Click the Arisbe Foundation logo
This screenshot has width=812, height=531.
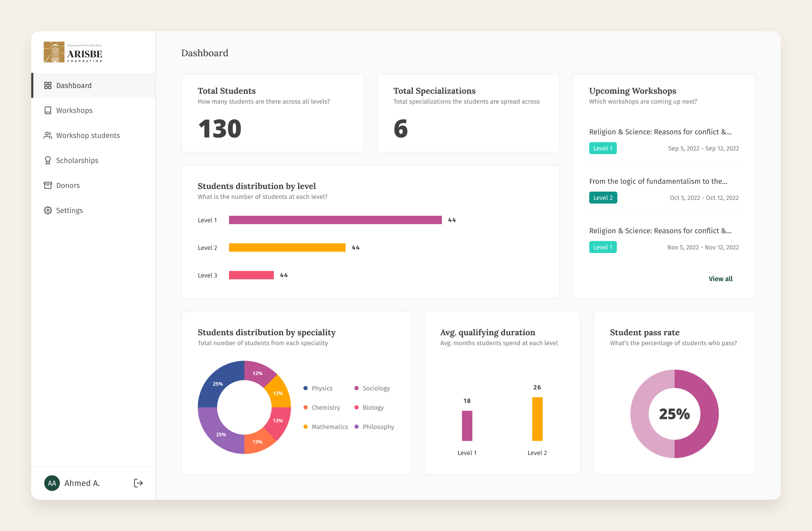(x=73, y=52)
